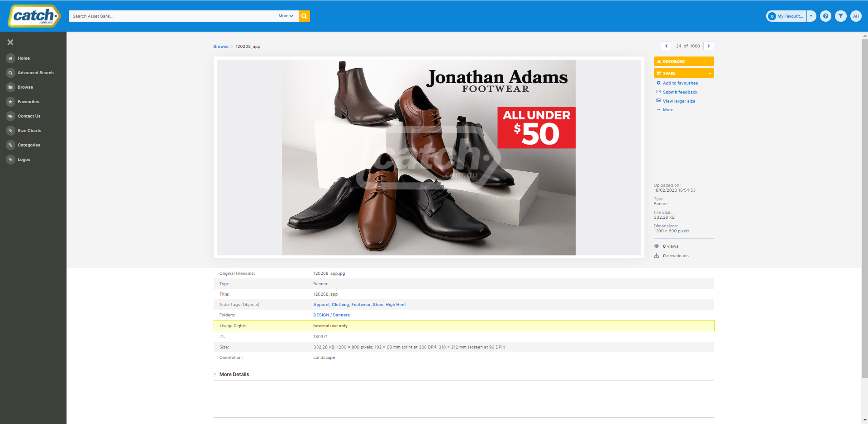Go to next asset with right arrow

tap(709, 46)
